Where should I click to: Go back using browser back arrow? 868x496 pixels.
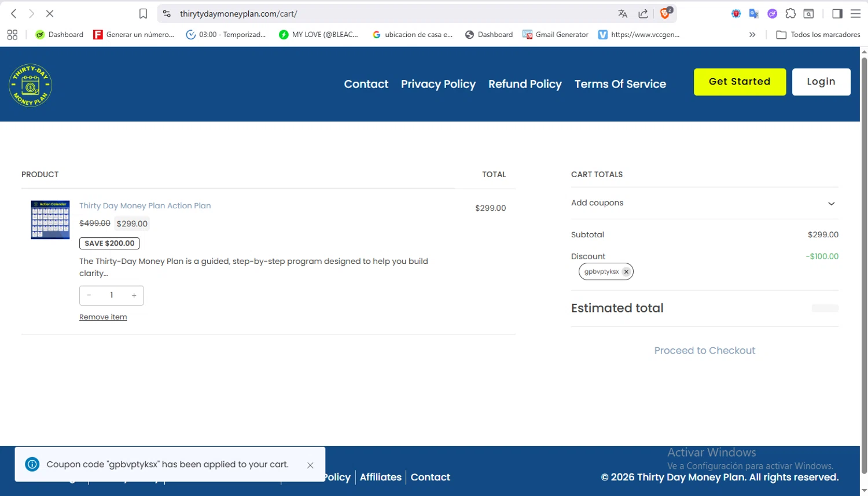[x=14, y=13]
